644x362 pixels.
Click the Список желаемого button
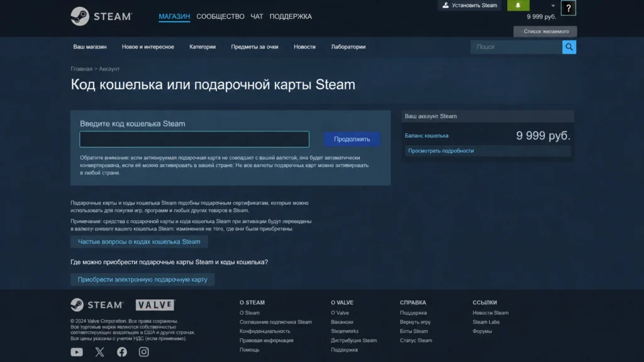pyautogui.click(x=545, y=31)
